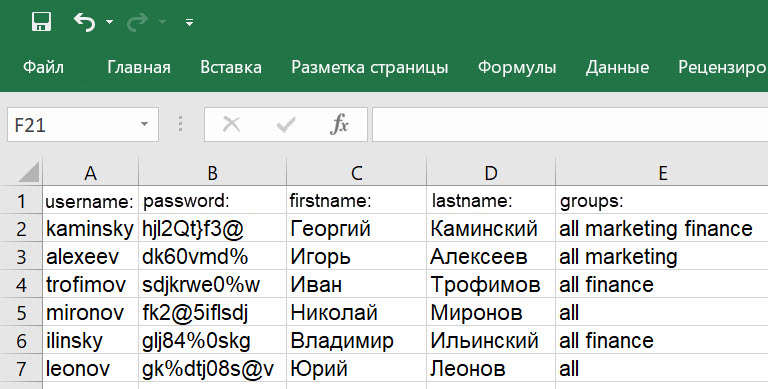
Task: Select column D header
Action: tap(491, 172)
